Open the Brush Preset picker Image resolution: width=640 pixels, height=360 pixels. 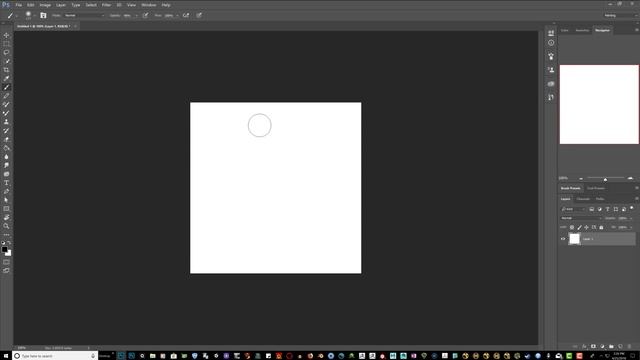click(29, 15)
